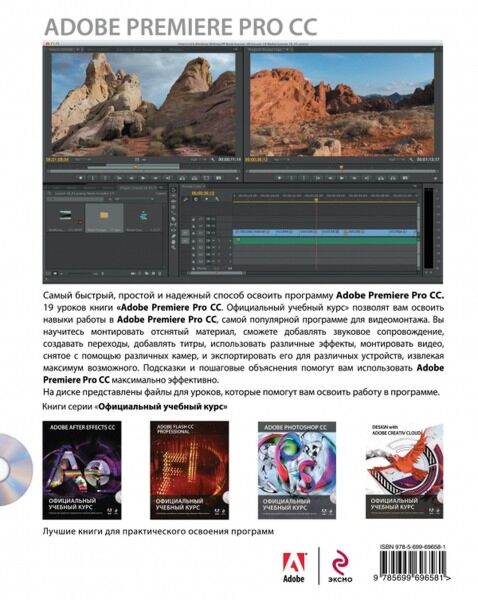Adjust the Project panel thumbnail zoom slider

pyautogui.click(x=83, y=274)
